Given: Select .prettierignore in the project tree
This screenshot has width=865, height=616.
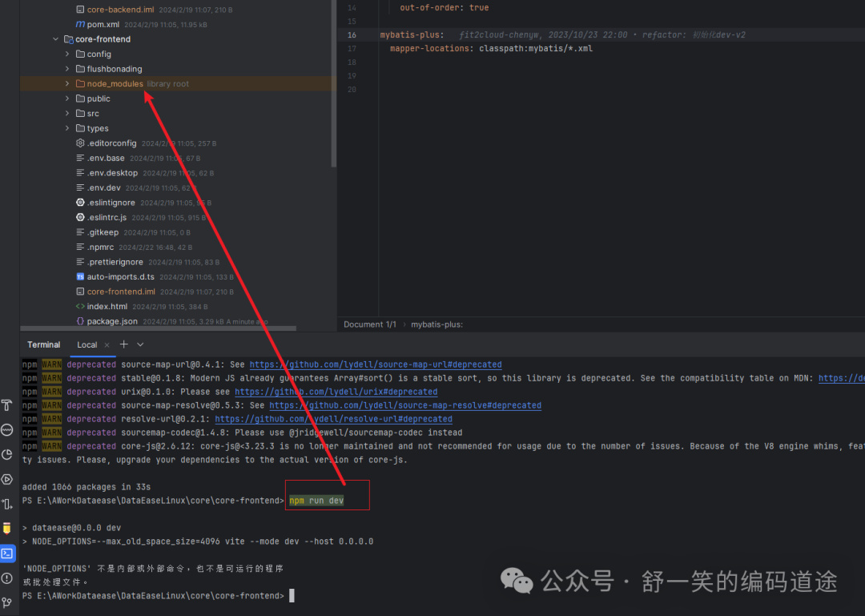Looking at the screenshot, I should 115,262.
